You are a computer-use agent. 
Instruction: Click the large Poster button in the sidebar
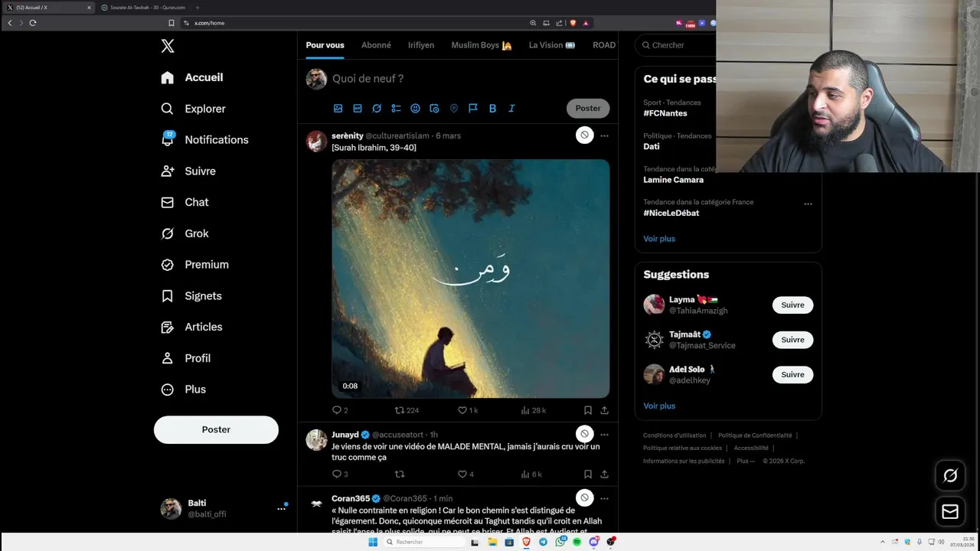click(216, 430)
